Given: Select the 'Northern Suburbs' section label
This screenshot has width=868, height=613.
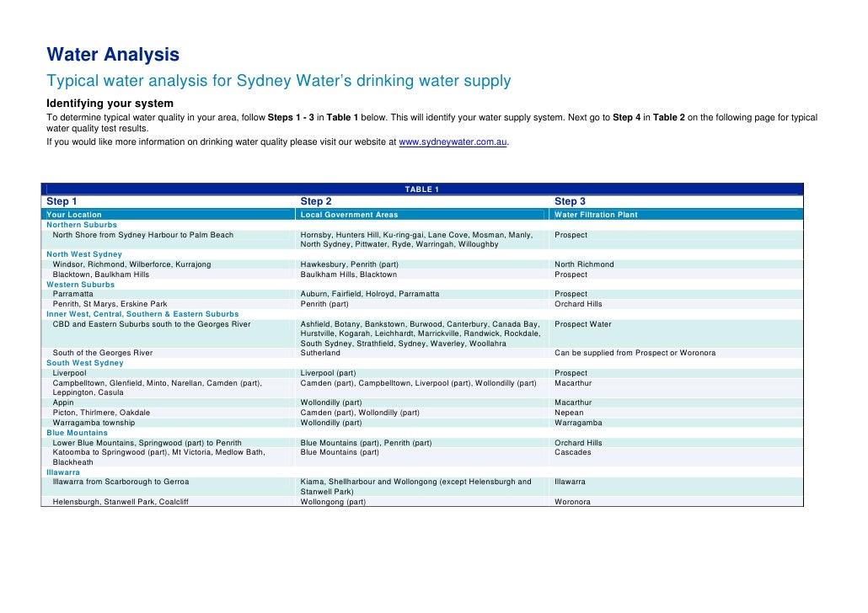Looking at the screenshot, I should (x=82, y=225).
